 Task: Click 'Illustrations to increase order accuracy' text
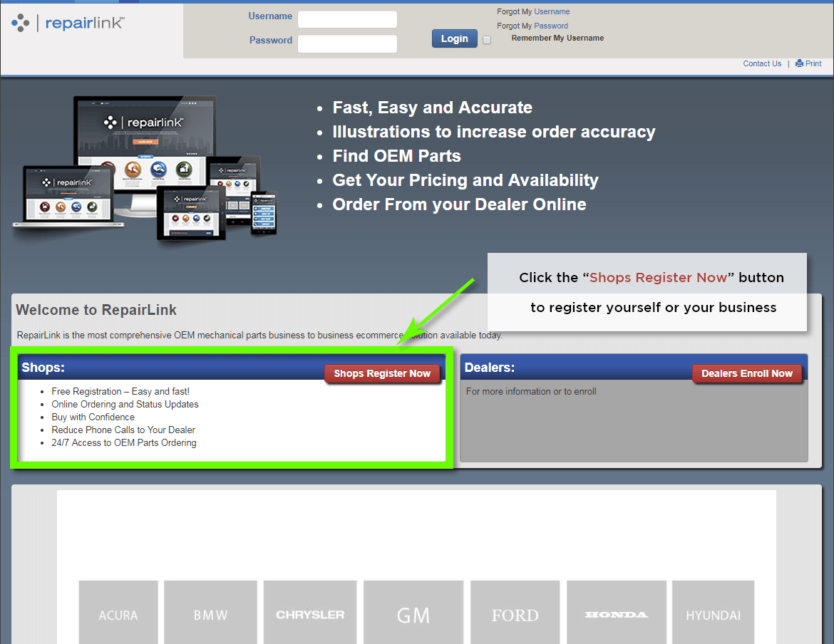point(493,132)
